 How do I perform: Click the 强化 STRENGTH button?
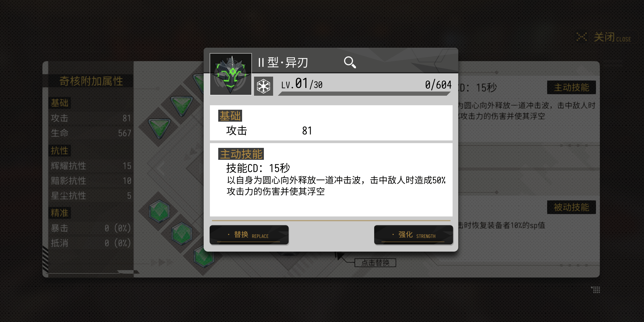coord(414,235)
